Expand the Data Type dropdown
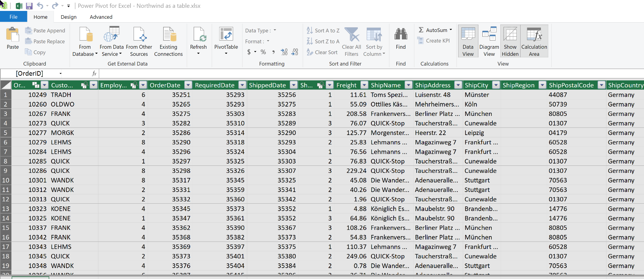The width and height of the screenshot is (644, 279). (x=275, y=30)
